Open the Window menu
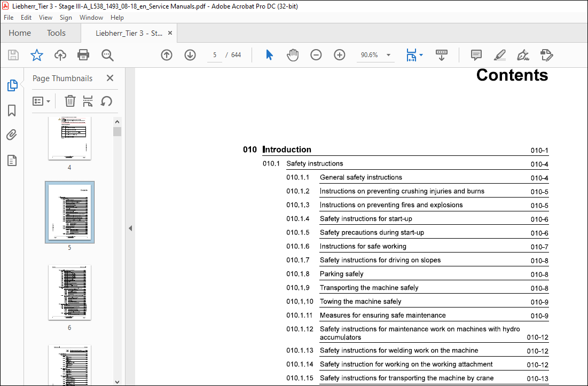Viewport: 588px width, 386px height. coord(91,18)
